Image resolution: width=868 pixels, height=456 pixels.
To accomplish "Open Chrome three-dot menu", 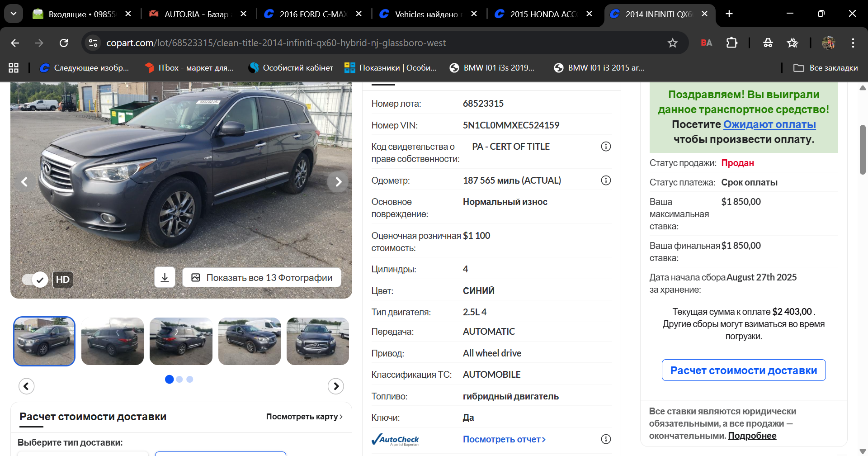I will (853, 43).
